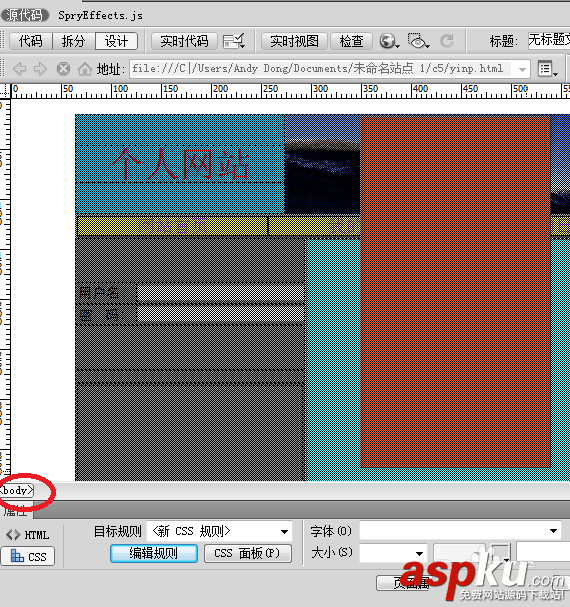Click the browser forward arrow
570x607 pixels.
pos(40,69)
